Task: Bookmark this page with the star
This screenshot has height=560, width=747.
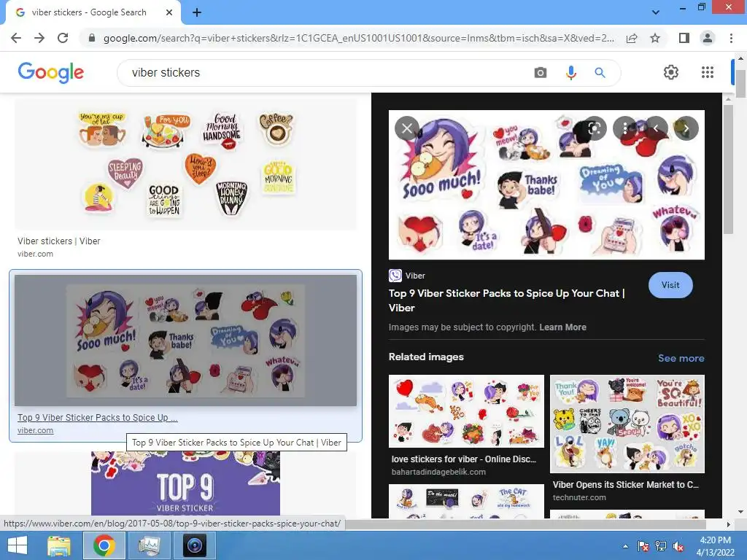Action: (x=655, y=38)
